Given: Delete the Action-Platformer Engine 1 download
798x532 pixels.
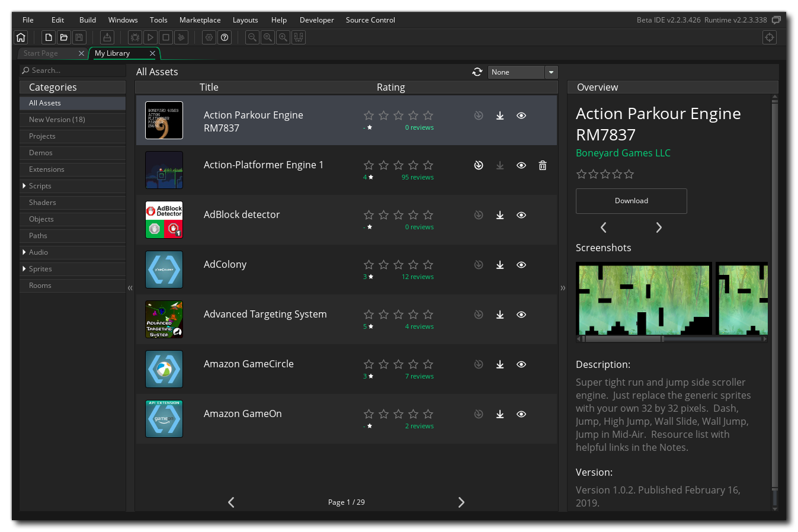Looking at the screenshot, I should tap(543, 165).
